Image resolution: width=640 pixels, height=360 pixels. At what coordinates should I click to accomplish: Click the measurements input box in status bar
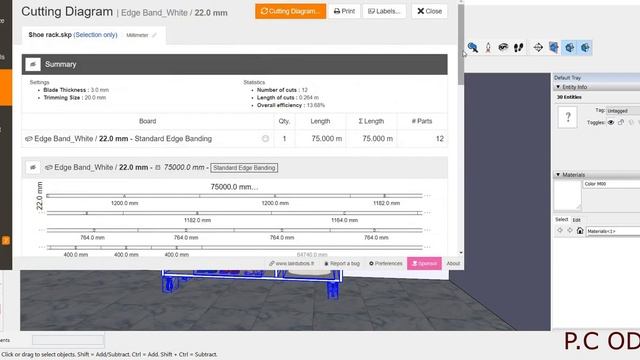pos(68,340)
